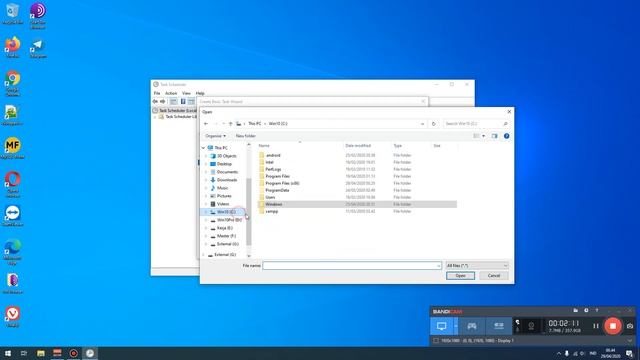Open View menu in Task Scheduler
The image size is (640, 360).
coord(186,93)
